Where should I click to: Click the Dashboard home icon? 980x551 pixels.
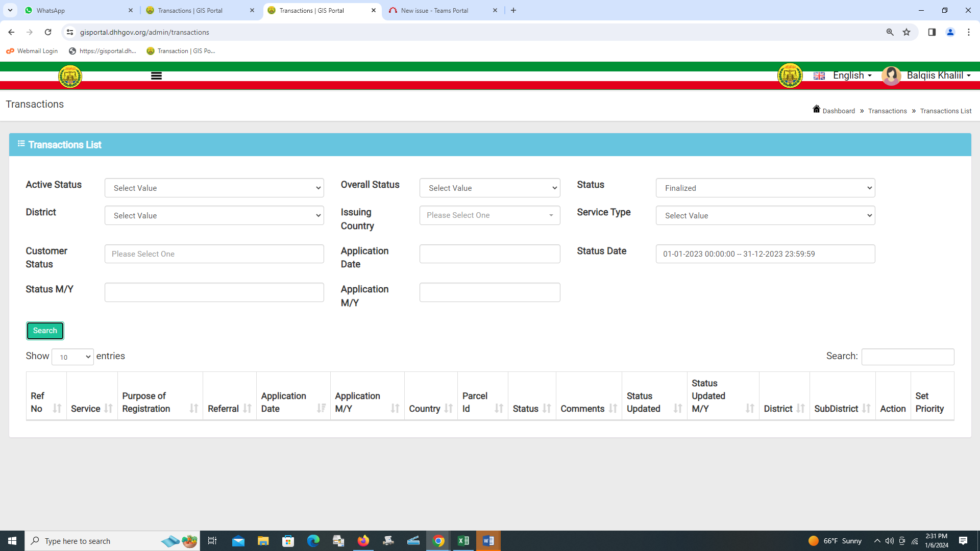[816, 109]
